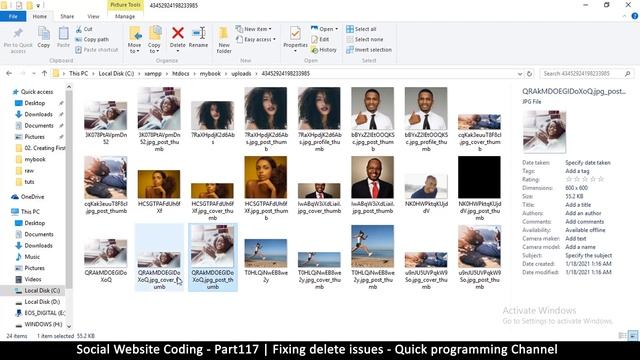The image size is (640, 360).
Task: Select the bBYxZ2lEtOOQKSc profile thumb image
Action: 426,119
